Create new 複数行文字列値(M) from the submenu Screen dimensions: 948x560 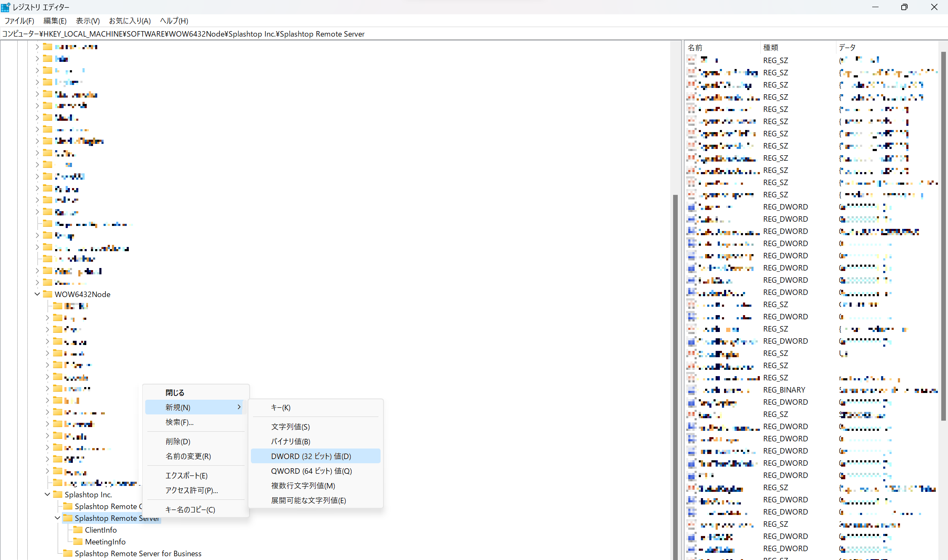click(x=316, y=486)
